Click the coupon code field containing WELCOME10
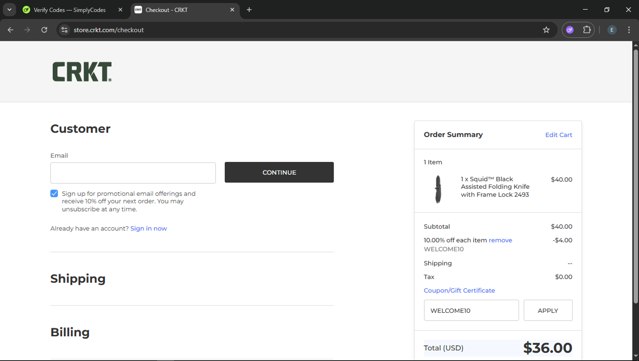Screen dimensions: 639x361 click(x=471, y=310)
